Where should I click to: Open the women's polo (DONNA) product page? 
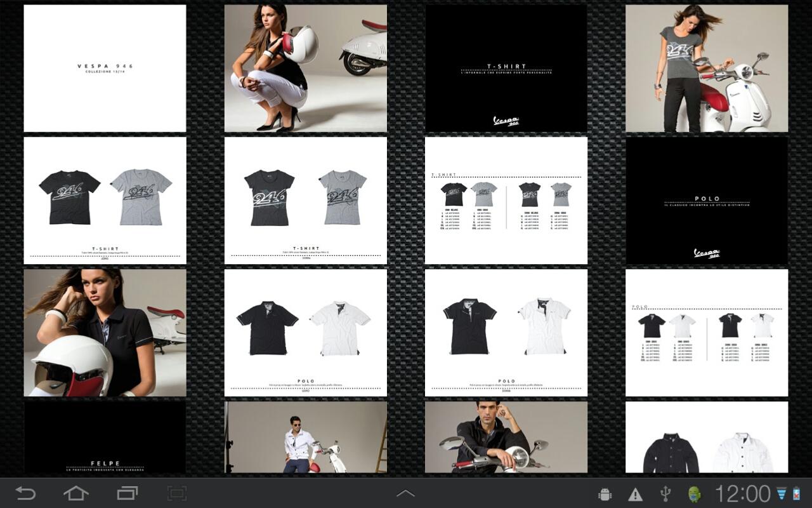click(506, 333)
